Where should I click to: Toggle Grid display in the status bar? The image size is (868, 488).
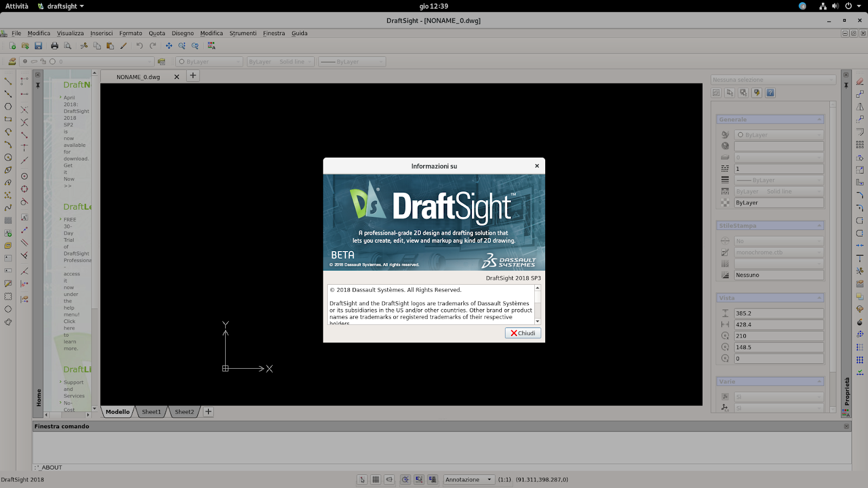(x=375, y=479)
